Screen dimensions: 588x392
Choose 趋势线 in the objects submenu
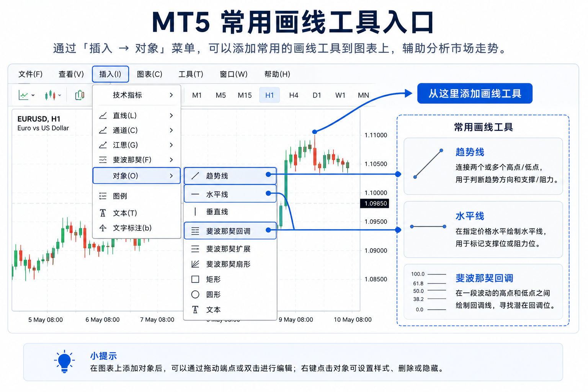point(230,176)
